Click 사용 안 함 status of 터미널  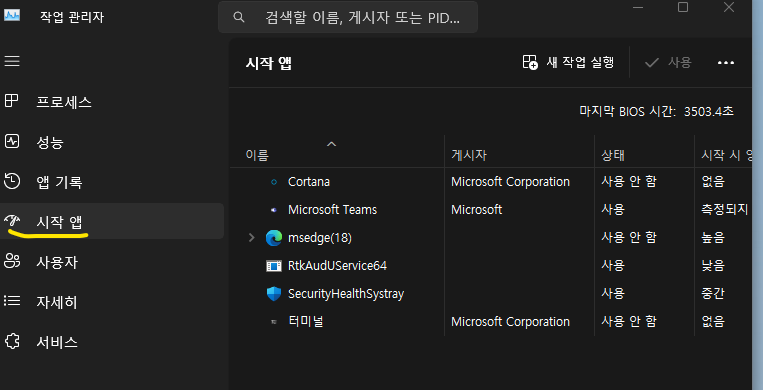(x=629, y=322)
